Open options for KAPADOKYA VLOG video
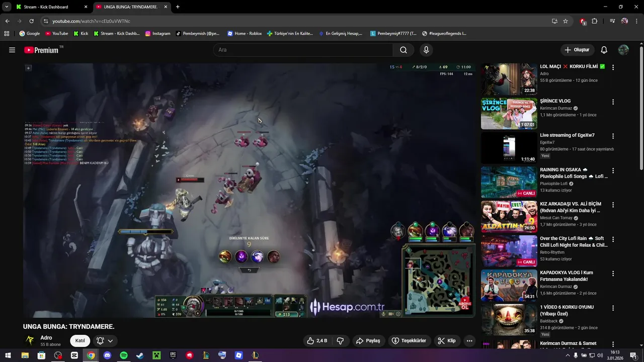 tap(613, 274)
